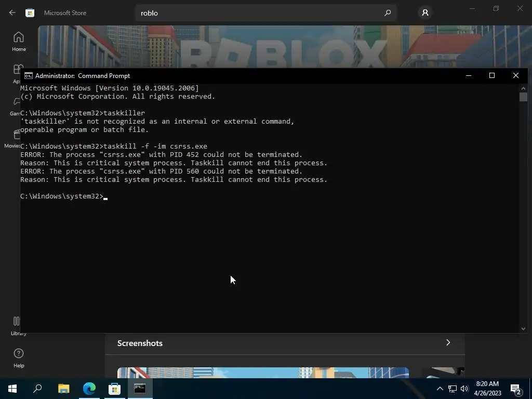Open Library in Microsoft Store sidebar
Viewport: 532px width, 399px height.
[x=17, y=326]
